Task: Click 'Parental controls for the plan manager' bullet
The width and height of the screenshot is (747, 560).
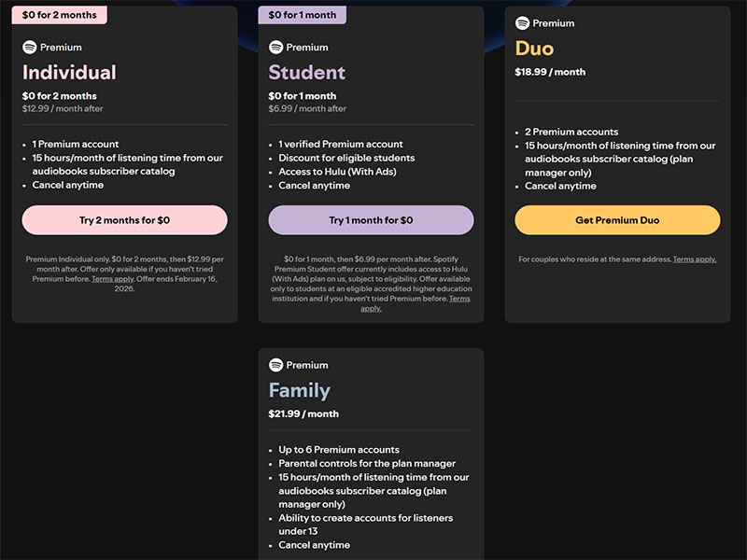Action: click(x=367, y=463)
